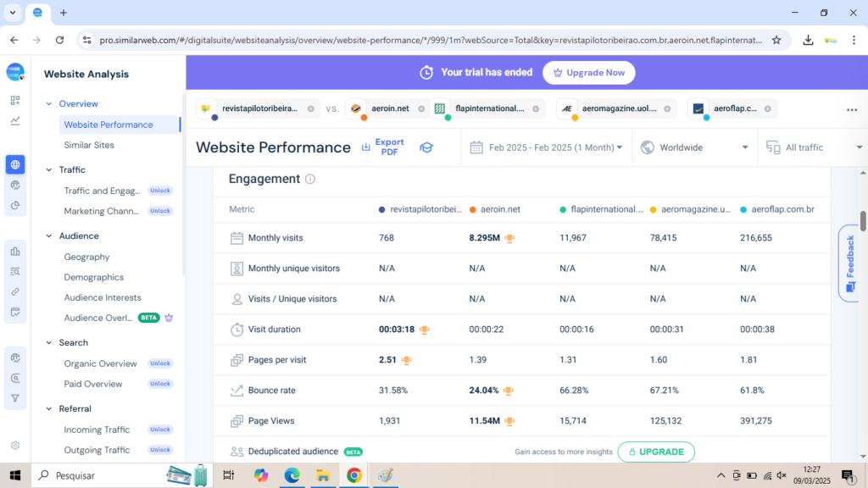The image size is (868, 488).
Task: Open the graduation cap learning icon
Action: (426, 147)
